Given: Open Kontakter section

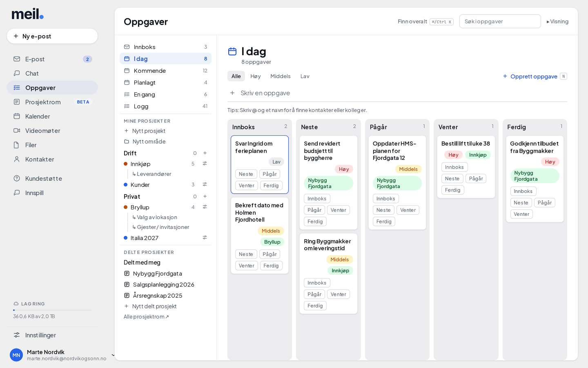Looking at the screenshot, I should 52,159.
